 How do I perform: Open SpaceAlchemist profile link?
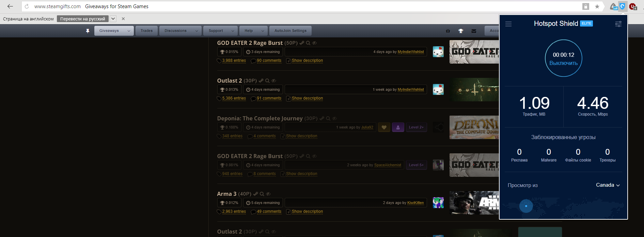click(x=388, y=165)
